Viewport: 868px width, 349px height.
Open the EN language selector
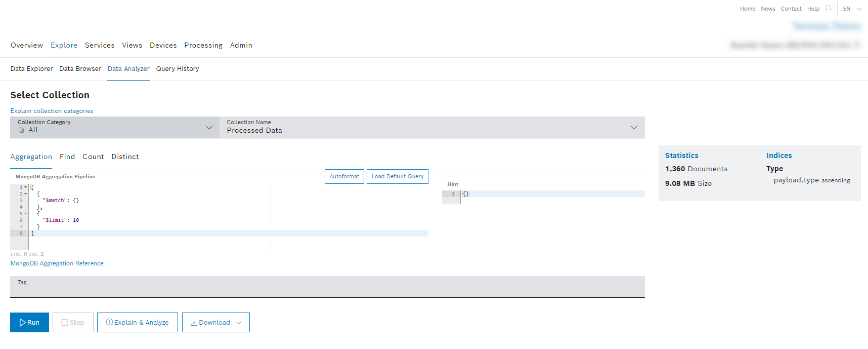click(852, 9)
